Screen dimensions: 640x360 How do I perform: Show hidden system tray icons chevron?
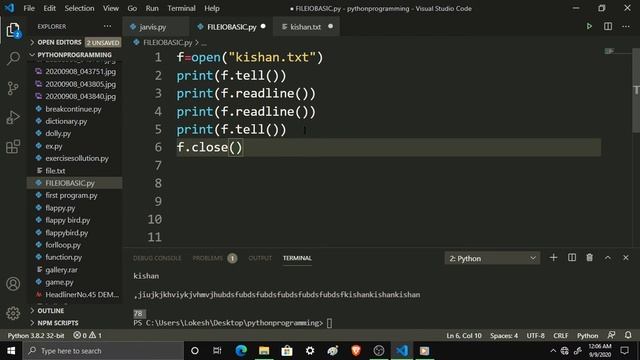click(553, 351)
